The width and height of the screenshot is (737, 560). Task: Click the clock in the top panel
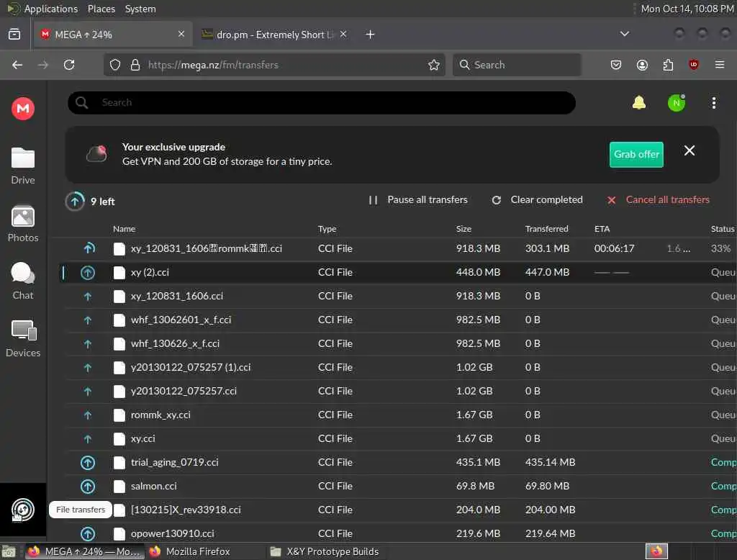pos(687,9)
